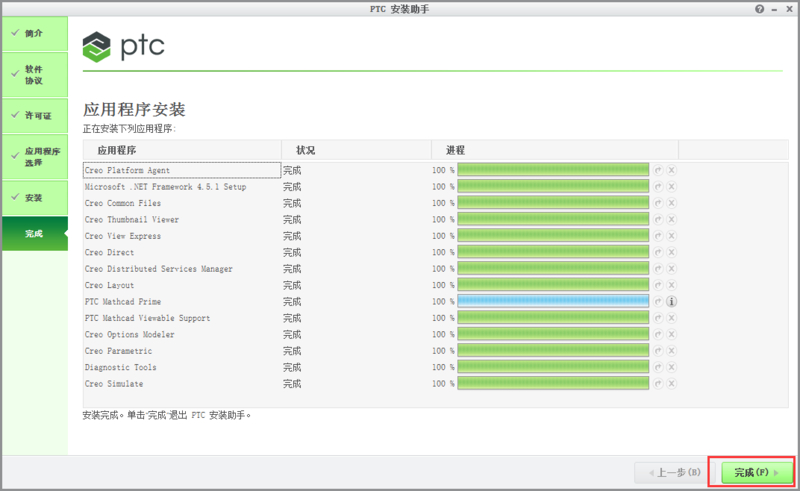
Task: Click the blue PTC Mathcad Prime progress bar
Action: pos(553,301)
